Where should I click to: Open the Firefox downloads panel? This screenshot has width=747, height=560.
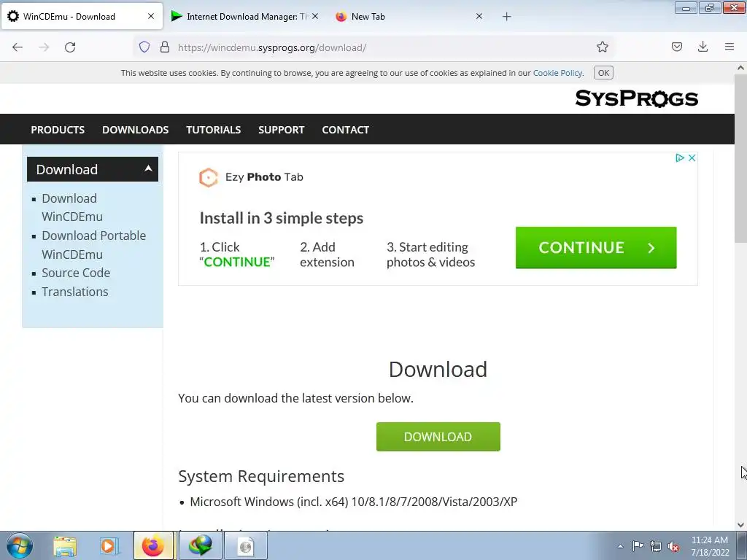click(x=703, y=47)
